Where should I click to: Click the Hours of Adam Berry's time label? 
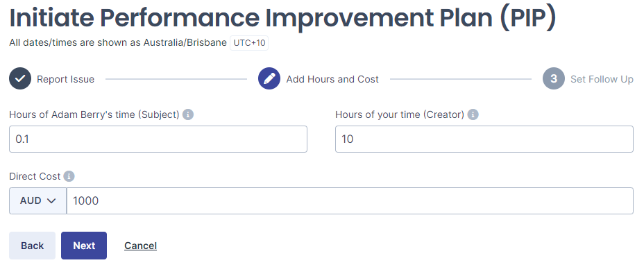pos(94,114)
